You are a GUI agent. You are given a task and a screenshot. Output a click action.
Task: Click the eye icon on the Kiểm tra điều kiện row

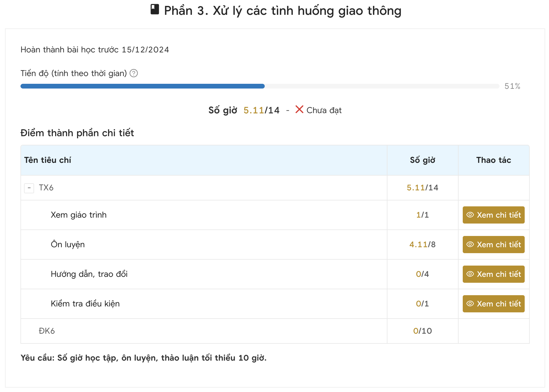click(x=470, y=303)
